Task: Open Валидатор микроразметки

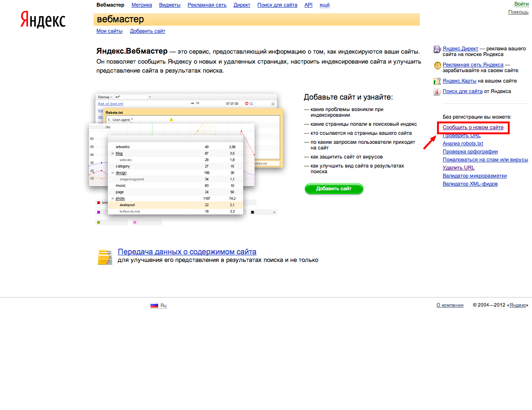Action: pos(475,176)
